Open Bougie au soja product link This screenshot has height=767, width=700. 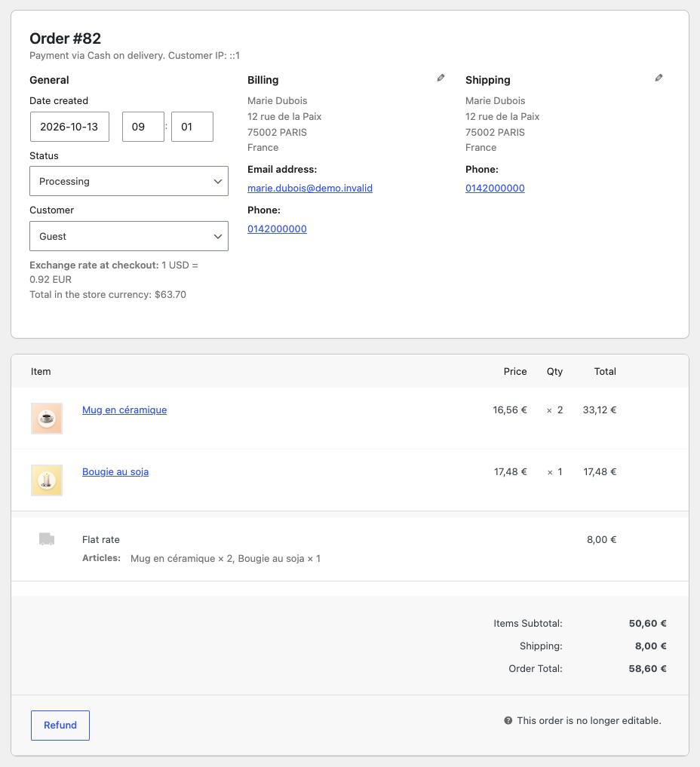115,471
